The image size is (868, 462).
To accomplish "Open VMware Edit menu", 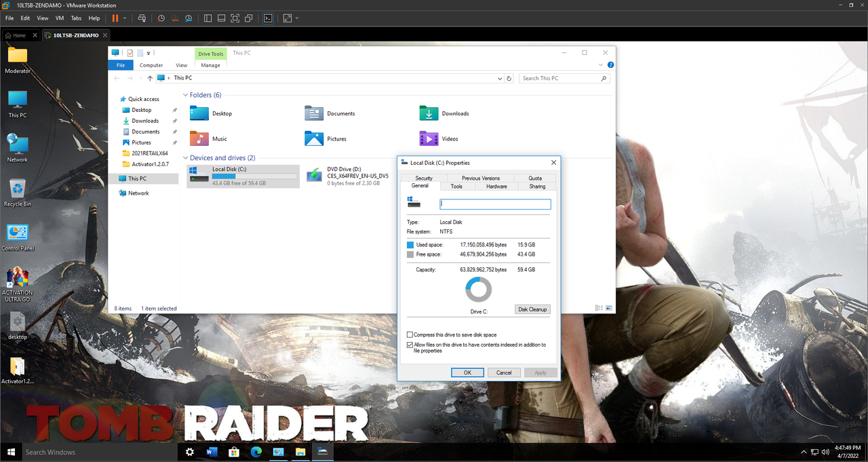I will [x=25, y=18].
